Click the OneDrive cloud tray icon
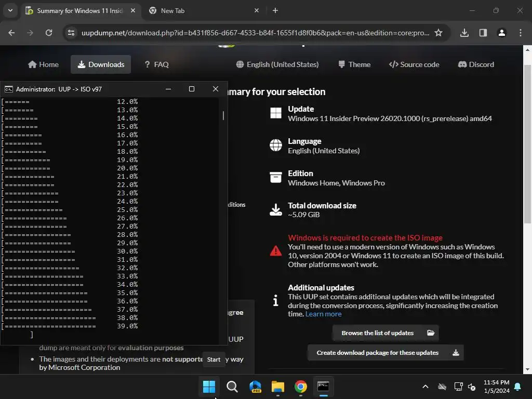The image size is (532, 399). pos(442,387)
